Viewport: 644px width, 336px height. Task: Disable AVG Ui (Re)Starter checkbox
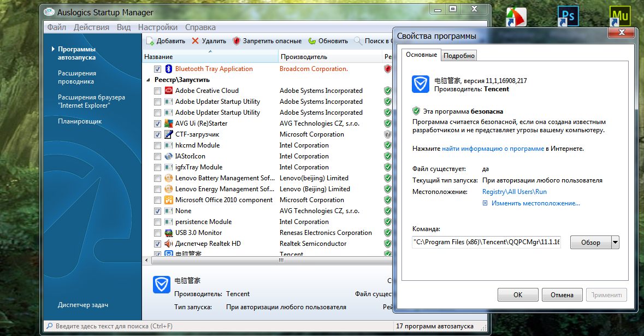157,123
